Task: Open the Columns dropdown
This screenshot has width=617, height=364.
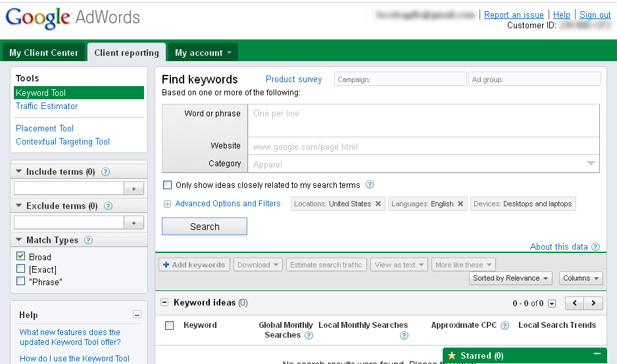Action: point(581,278)
